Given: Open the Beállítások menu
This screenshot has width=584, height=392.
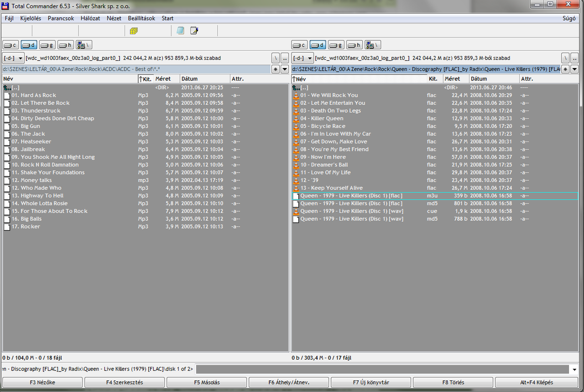Looking at the screenshot, I should [x=141, y=18].
